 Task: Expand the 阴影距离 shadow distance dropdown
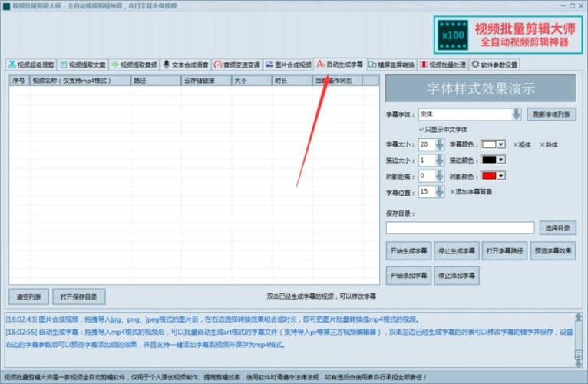point(440,176)
